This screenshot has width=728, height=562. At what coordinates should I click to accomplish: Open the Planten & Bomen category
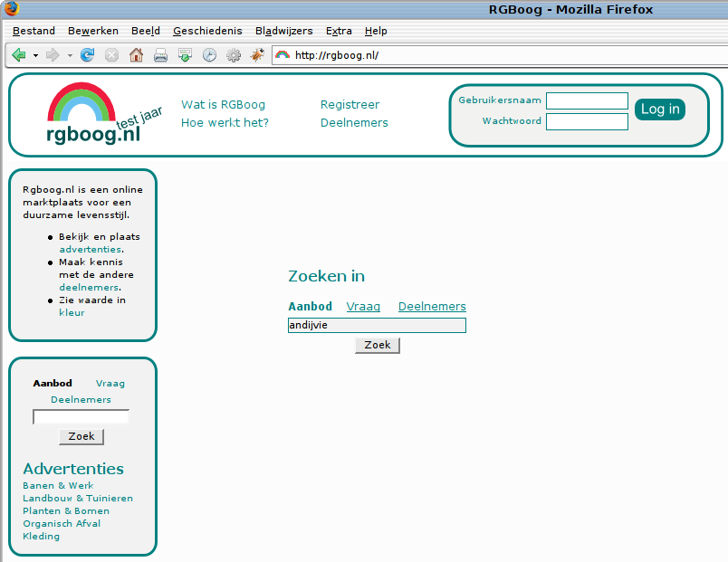(66, 510)
